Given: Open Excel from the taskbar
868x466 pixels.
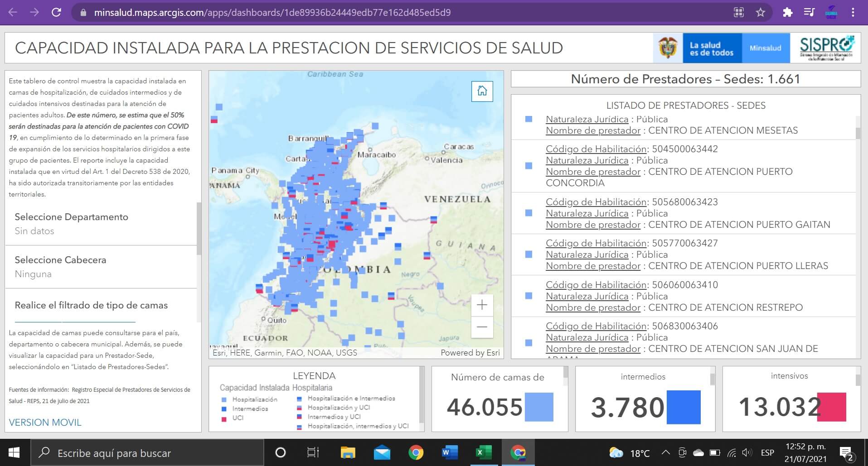Looking at the screenshot, I should click(x=484, y=452).
